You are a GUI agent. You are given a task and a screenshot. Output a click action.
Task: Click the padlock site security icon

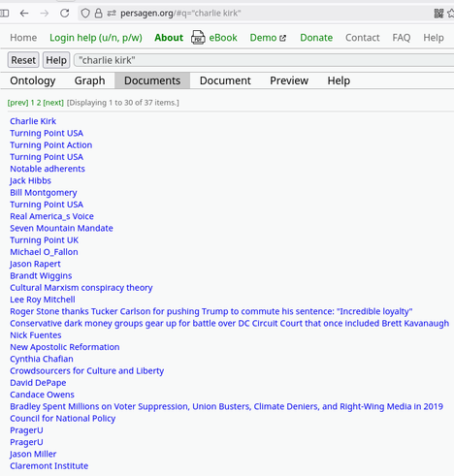pyautogui.click(x=98, y=14)
